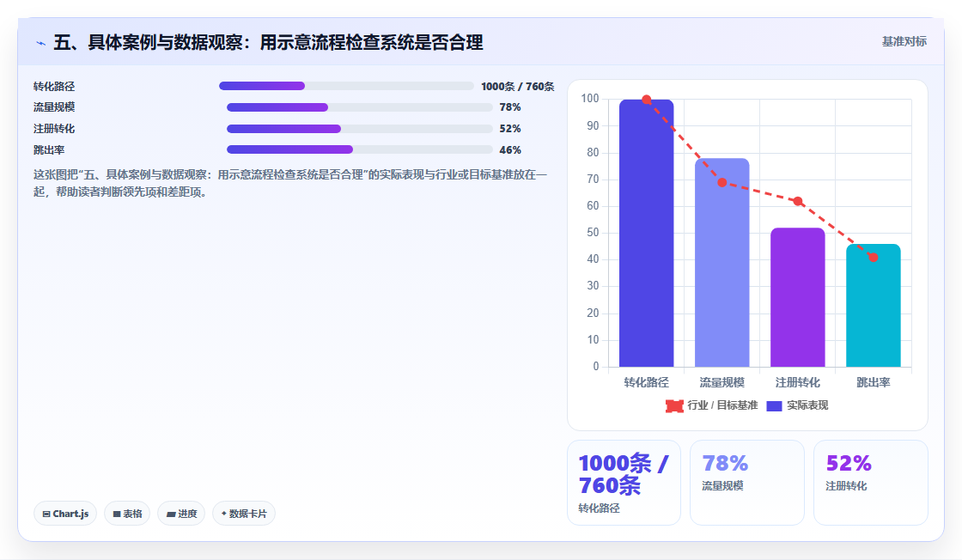962x560 pixels.
Task: Select the 进度 tag chip
Action: 181,514
